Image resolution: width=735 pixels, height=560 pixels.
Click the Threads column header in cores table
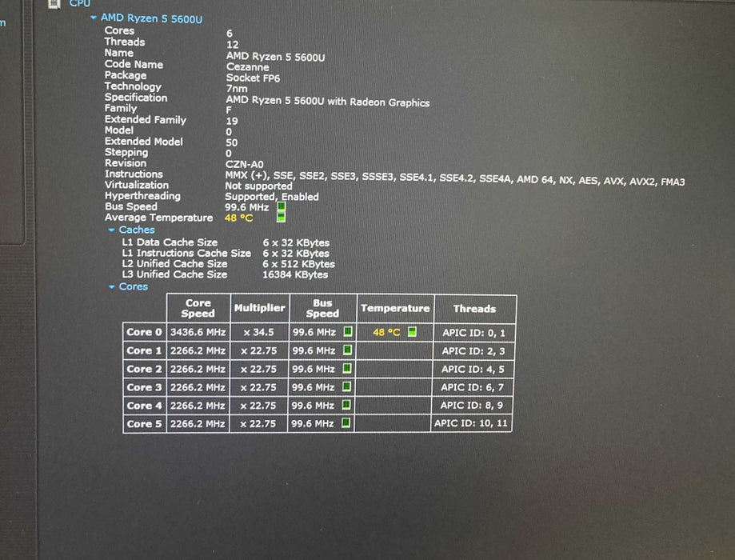474,309
